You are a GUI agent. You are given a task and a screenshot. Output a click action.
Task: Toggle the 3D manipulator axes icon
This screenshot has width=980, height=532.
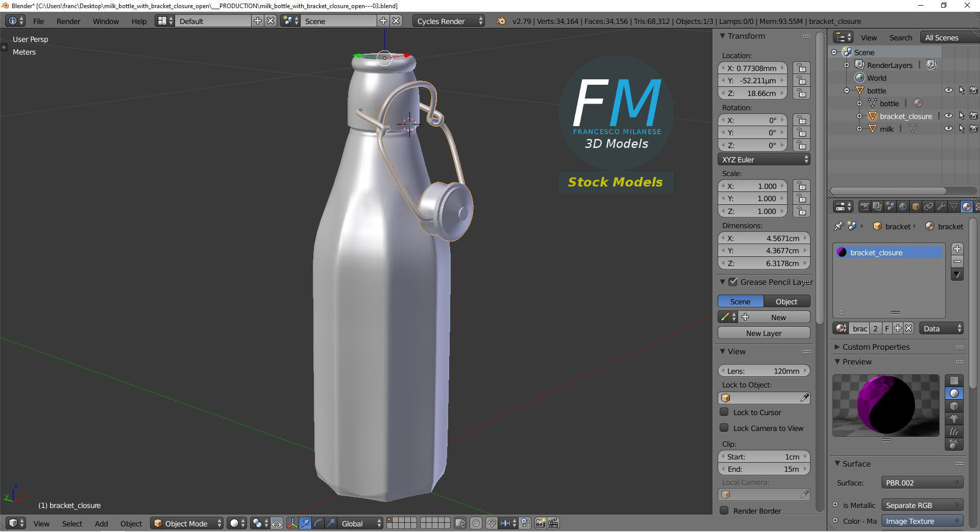tap(292, 523)
